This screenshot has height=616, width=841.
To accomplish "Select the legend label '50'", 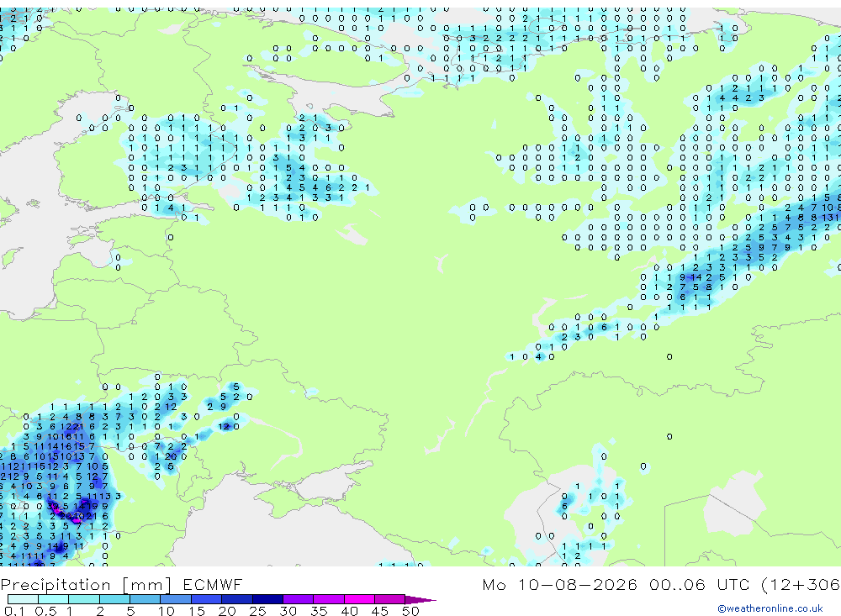I will (x=410, y=611).
